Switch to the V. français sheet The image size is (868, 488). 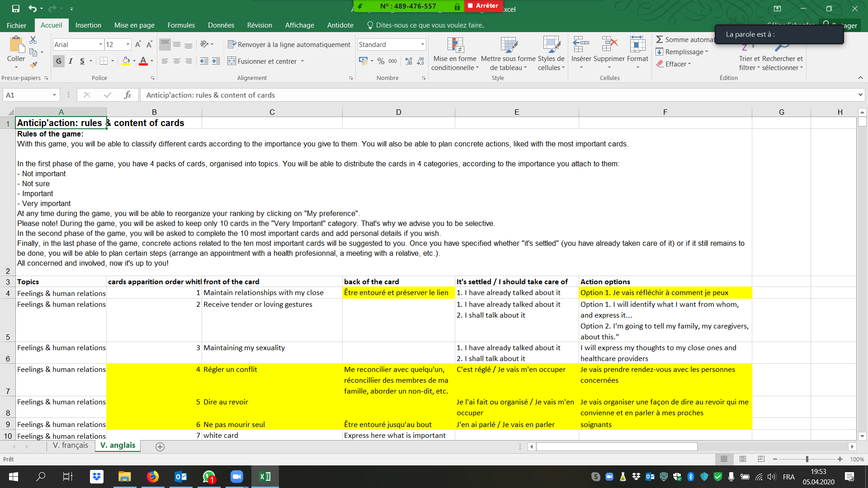click(x=71, y=446)
